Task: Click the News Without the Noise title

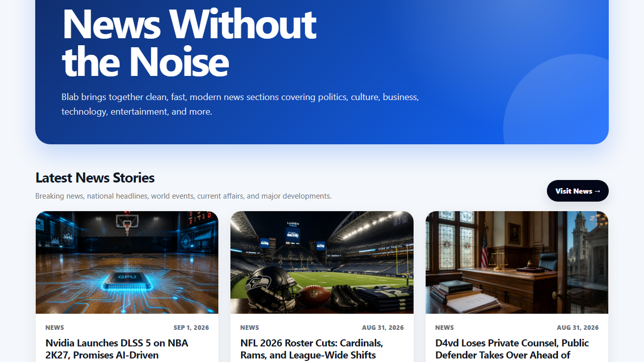Action: 189,42
